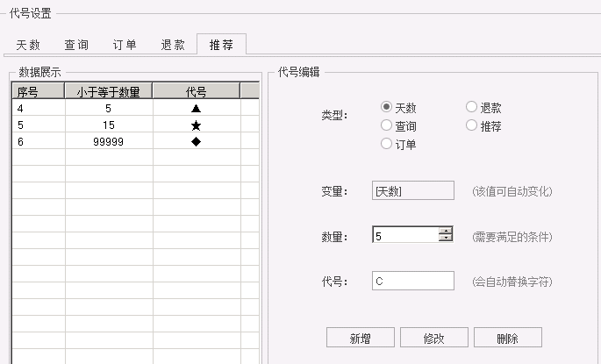The image size is (601, 364).
Task: Select the table row with quantity 99999
Action: coord(135,142)
